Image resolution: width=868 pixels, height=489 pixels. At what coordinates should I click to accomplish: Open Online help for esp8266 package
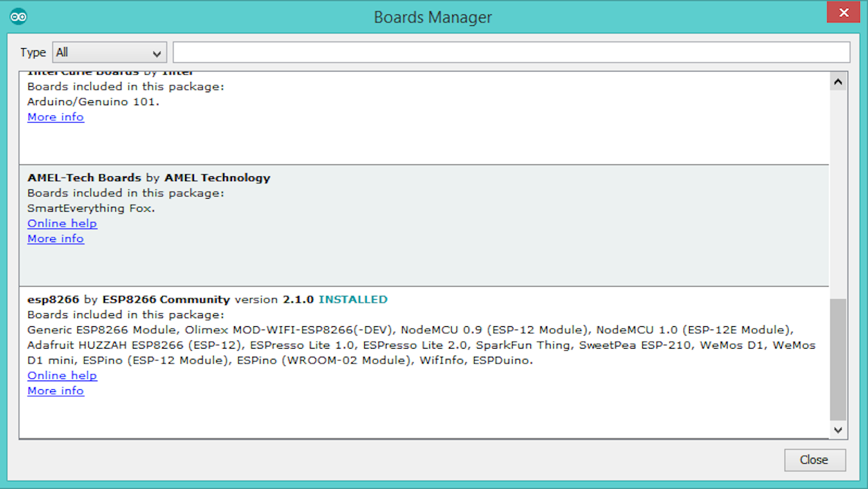point(62,376)
